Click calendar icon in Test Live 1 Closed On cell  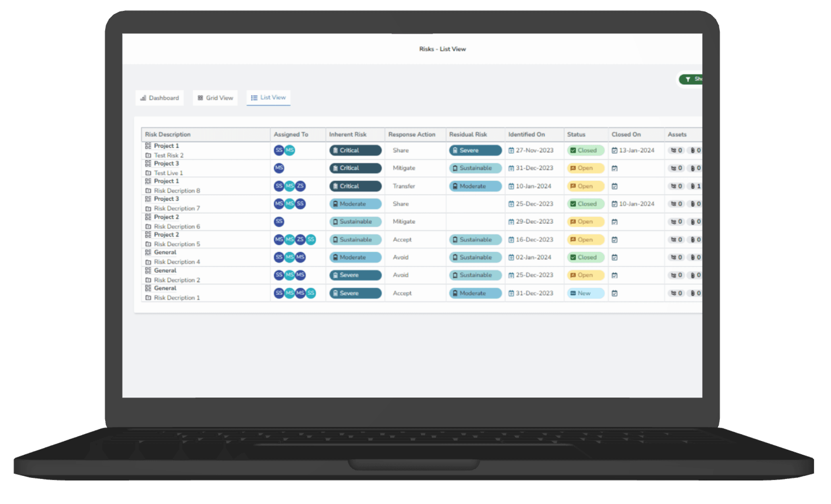(615, 168)
